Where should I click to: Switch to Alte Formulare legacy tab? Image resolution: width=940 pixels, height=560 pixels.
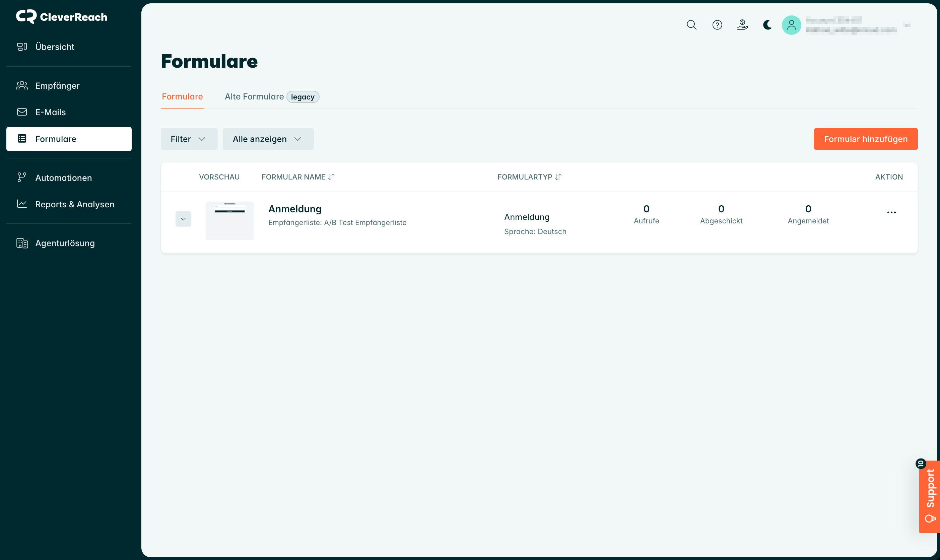[x=272, y=96]
